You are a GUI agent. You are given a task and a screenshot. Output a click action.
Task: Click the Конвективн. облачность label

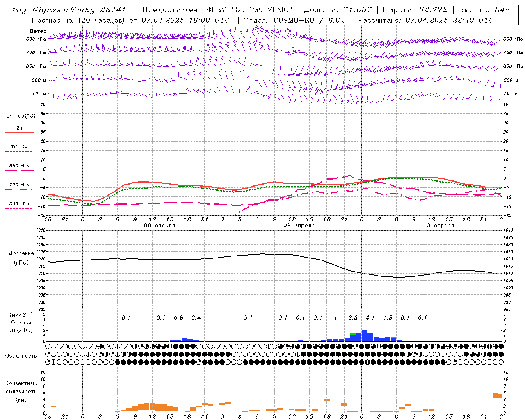point(21,388)
